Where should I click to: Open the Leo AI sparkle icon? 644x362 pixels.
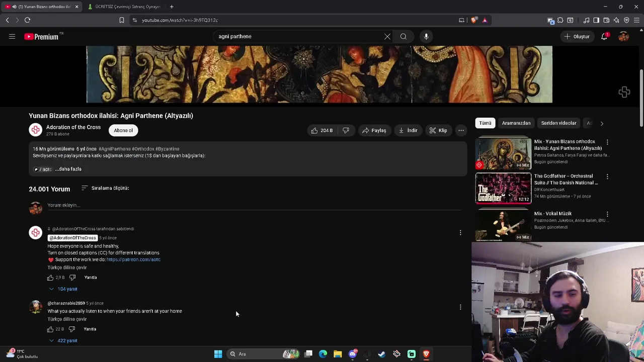pyautogui.click(x=616, y=20)
